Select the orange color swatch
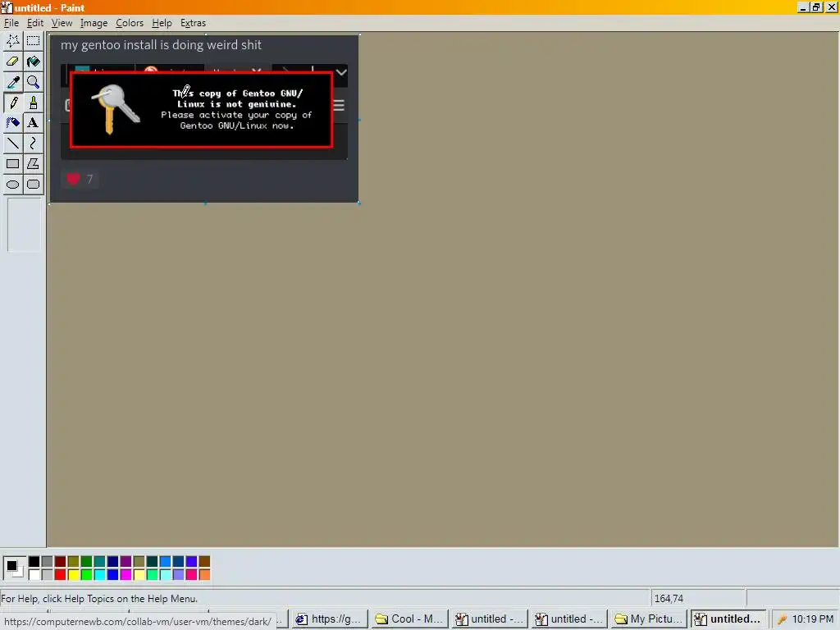The width and height of the screenshot is (840, 630). [204, 575]
